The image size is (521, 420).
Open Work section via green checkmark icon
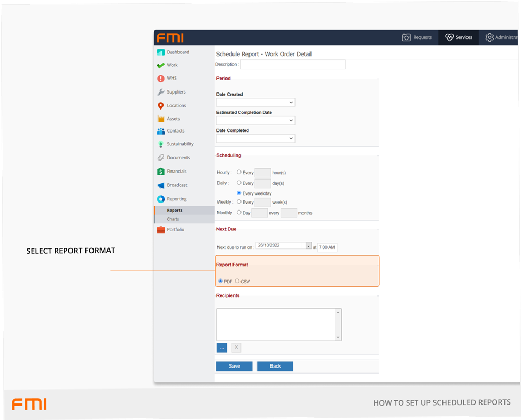pos(160,65)
